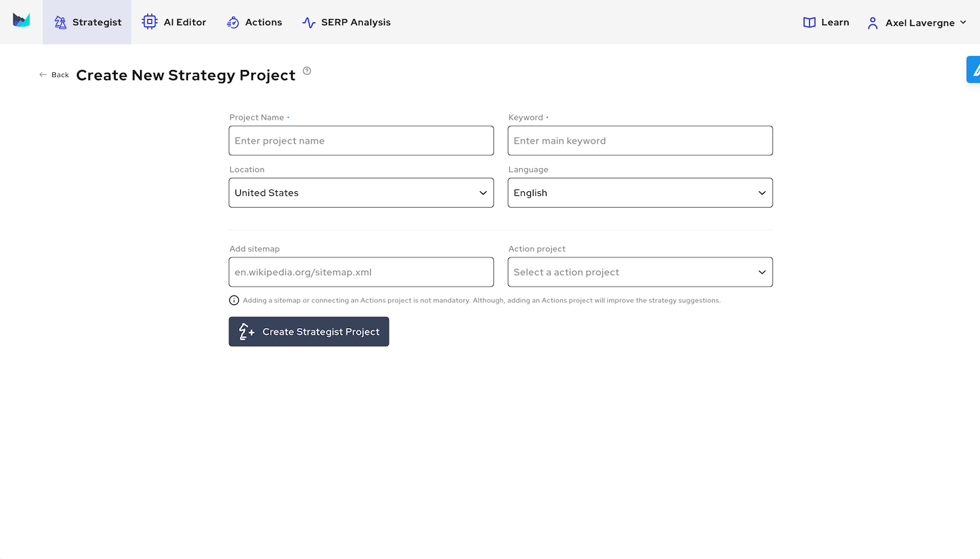The height and width of the screenshot is (559, 980).
Task: Open the Language dropdown showing English
Action: click(x=640, y=193)
